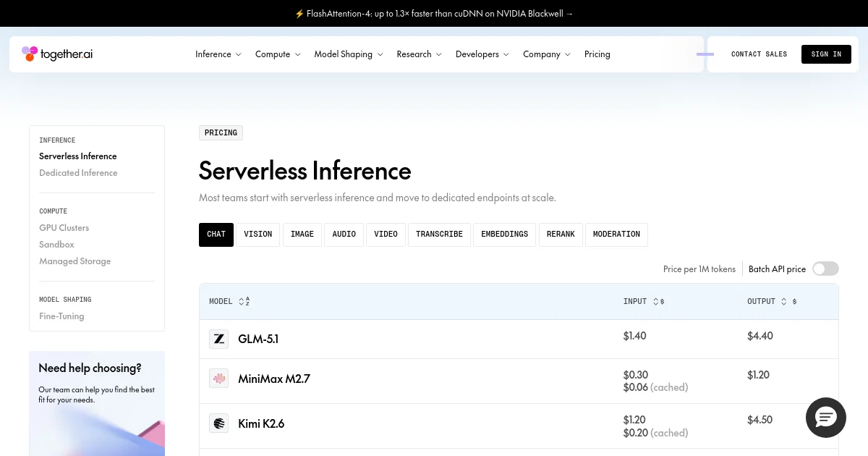Viewport: 868px width, 456px height.
Task: Open the FlashAttention-4 announcement banner
Action: (x=434, y=13)
